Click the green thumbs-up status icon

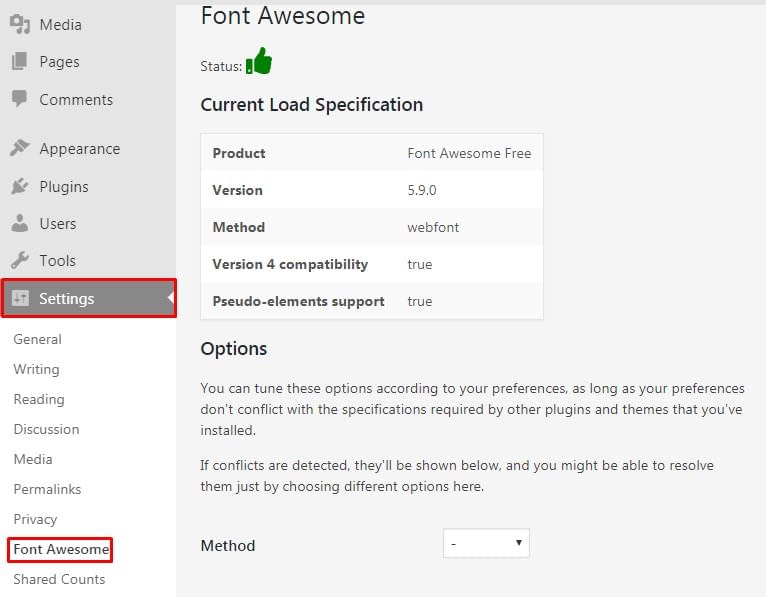click(x=258, y=61)
